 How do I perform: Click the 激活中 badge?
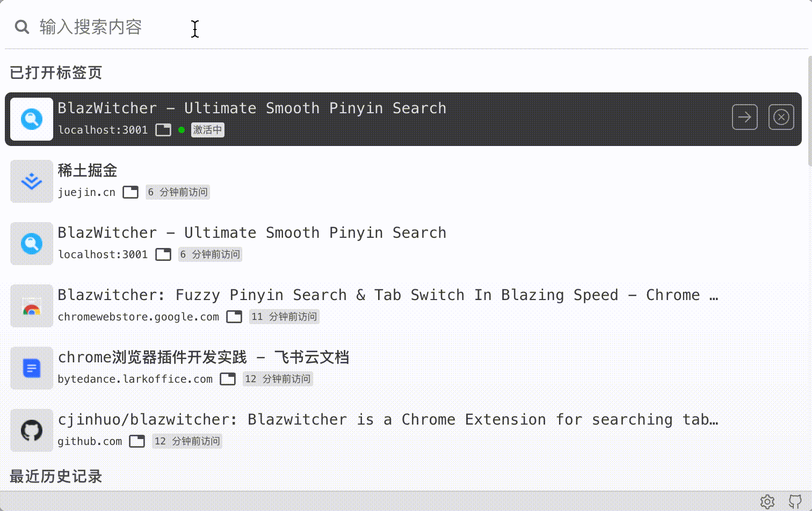[x=208, y=130]
